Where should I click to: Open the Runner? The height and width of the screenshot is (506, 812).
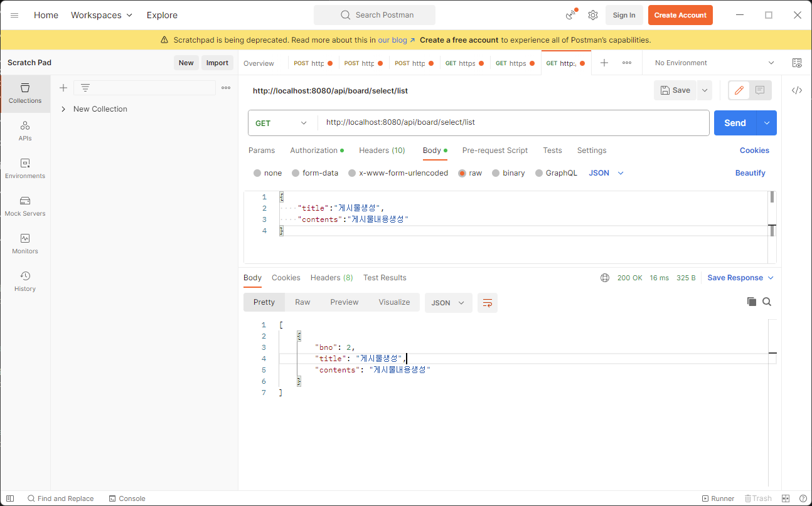coord(718,498)
